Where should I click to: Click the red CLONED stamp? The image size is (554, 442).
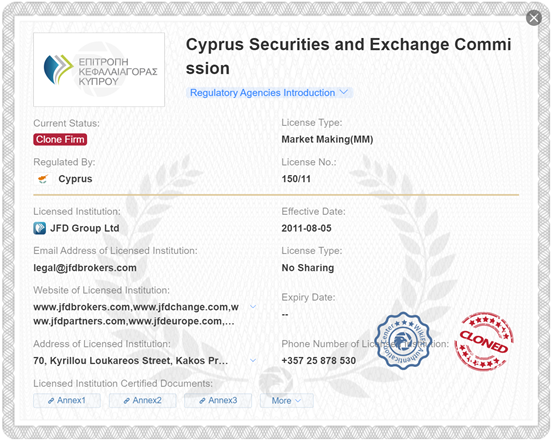click(x=484, y=341)
